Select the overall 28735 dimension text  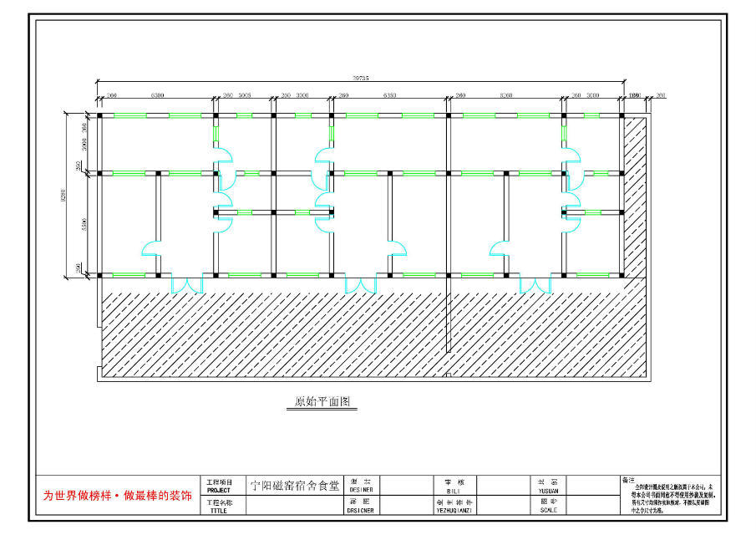coord(361,78)
